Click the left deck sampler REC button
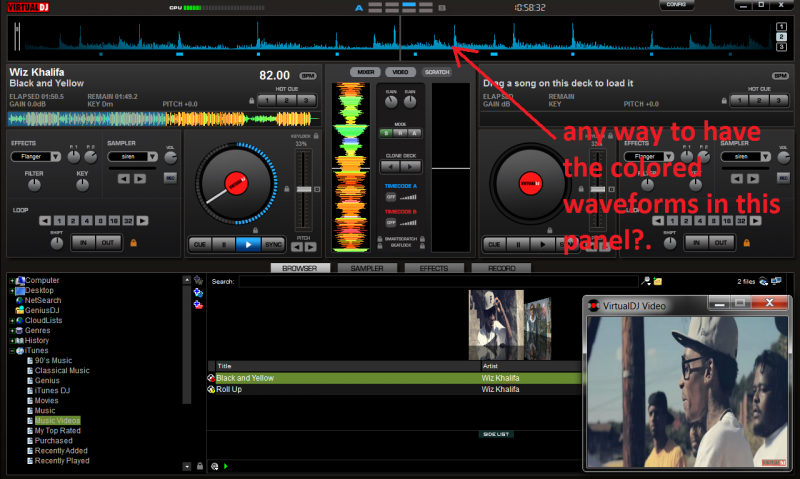This screenshot has width=800, height=479. click(170, 178)
